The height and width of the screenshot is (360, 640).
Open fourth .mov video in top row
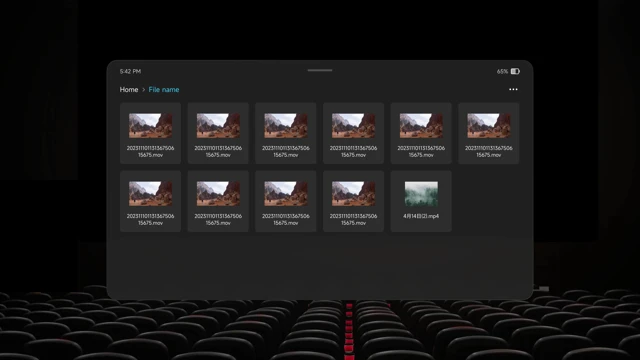(x=353, y=133)
